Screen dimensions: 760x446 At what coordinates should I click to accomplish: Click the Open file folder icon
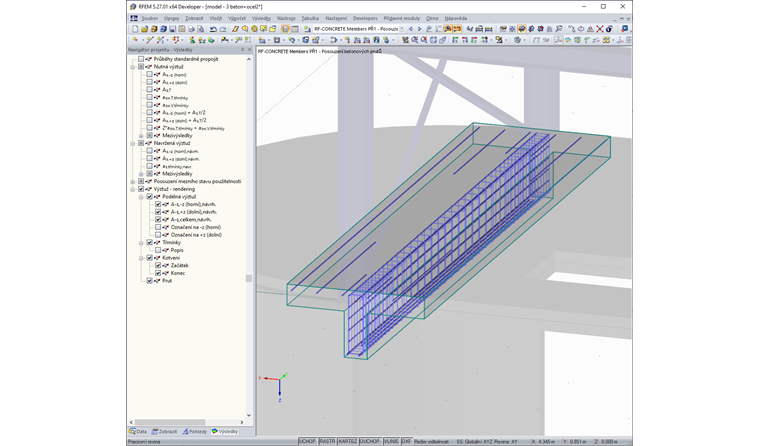tap(145, 29)
